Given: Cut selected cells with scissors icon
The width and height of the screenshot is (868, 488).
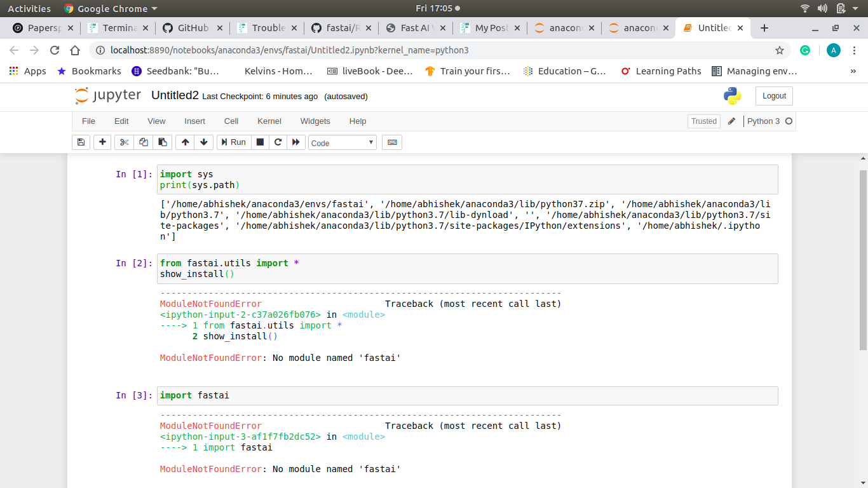Looking at the screenshot, I should [x=125, y=142].
